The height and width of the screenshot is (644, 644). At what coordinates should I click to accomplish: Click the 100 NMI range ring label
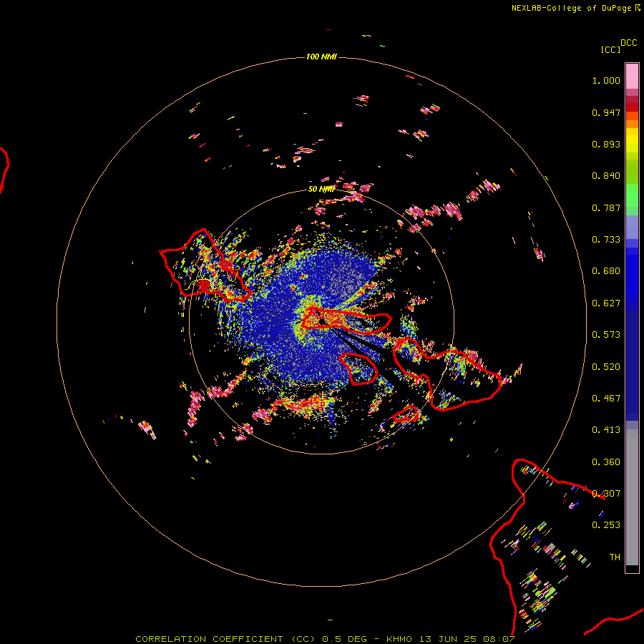(x=321, y=57)
